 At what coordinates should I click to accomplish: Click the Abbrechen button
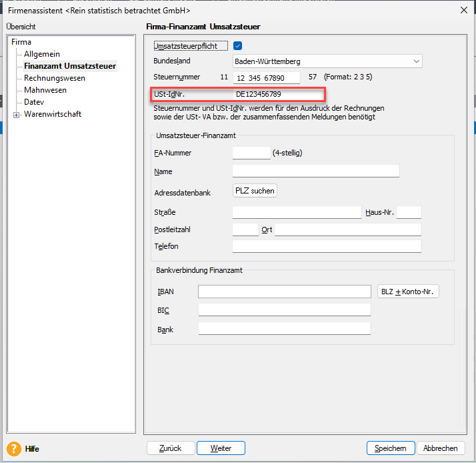441,448
